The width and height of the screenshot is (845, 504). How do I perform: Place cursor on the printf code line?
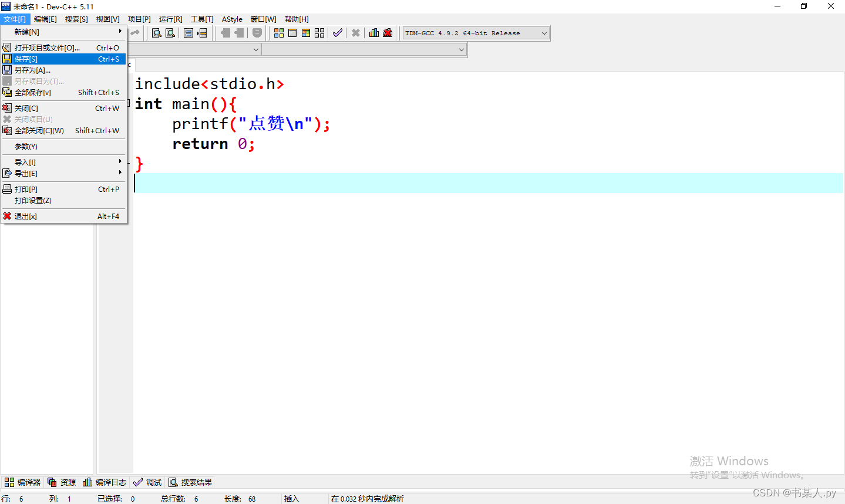251,124
